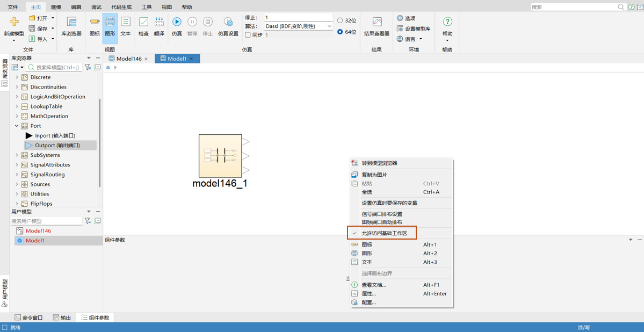Click 设置模型库 button
The width and height of the screenshot is (644, 332).
click(x=414, y=28)
